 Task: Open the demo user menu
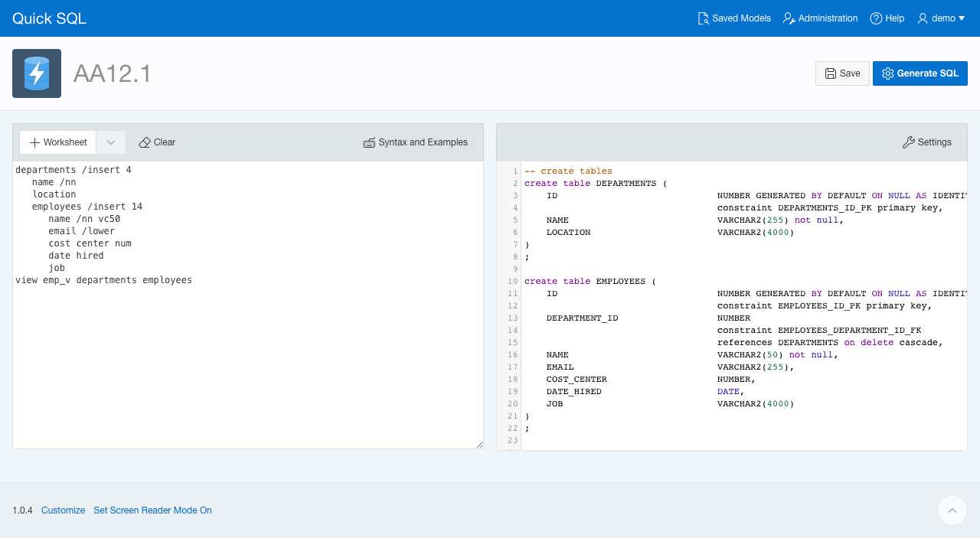(941, 18)
